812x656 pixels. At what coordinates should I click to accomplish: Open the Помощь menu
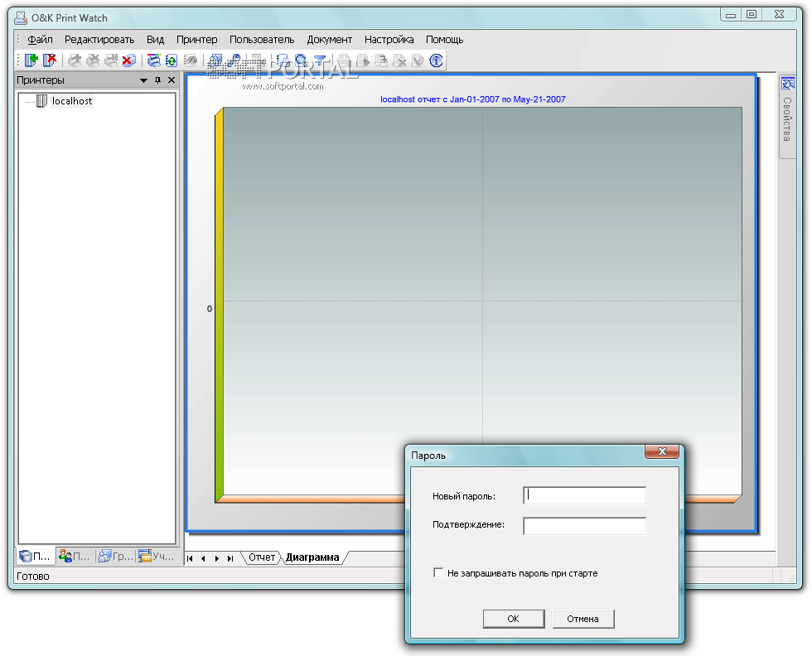pyautogui.click(x=444, y=40)
